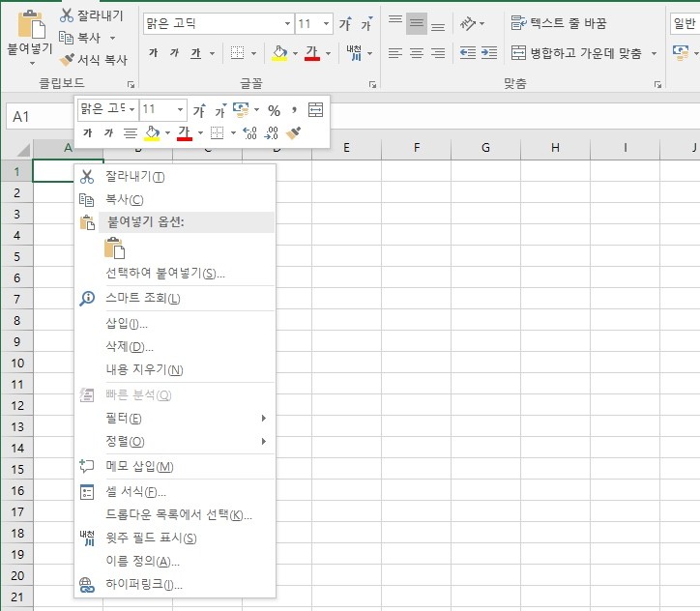
Task: Expand the Sort (정렬) submenu
Action: point(175,442)
